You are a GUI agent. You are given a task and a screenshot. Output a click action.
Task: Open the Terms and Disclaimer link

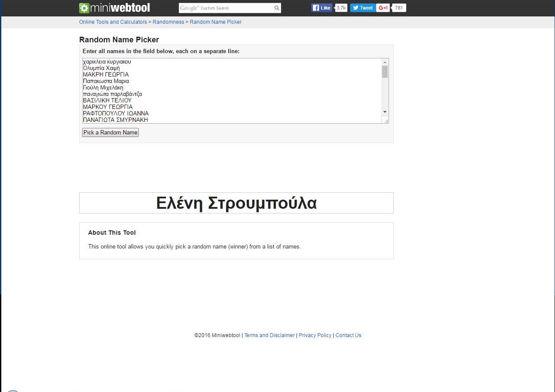pyautogui.click(x=269, y=335)
